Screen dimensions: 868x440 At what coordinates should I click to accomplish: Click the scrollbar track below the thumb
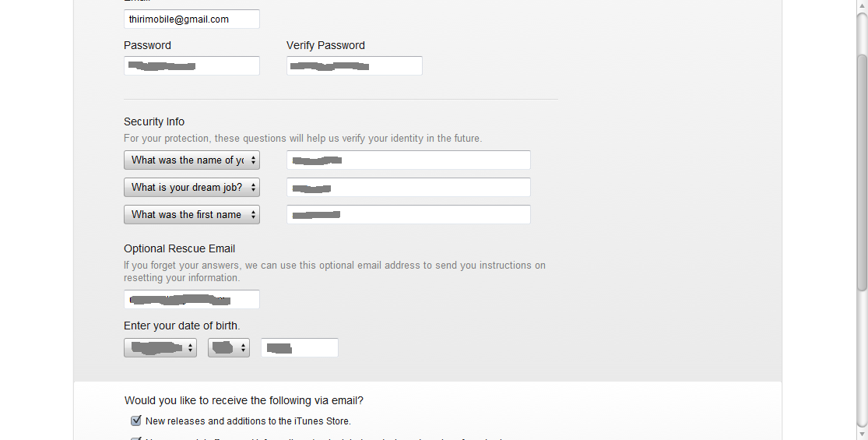point(862,358)
